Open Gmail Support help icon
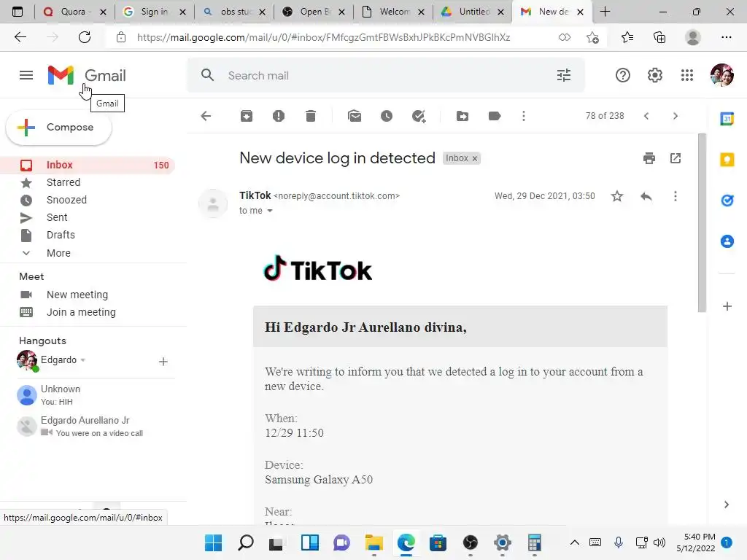The image size is (747, 560). [x=623, y=75]
